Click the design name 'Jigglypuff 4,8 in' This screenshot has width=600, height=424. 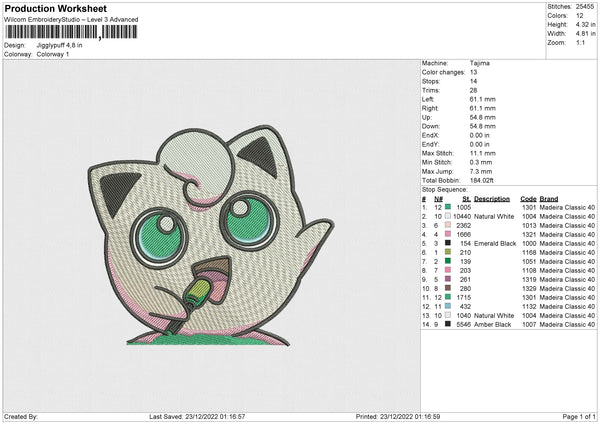pos(59,45)
